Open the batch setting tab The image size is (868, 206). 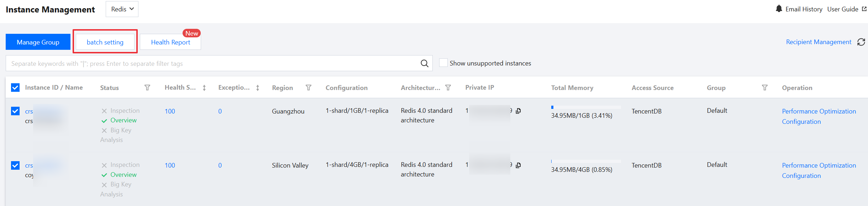[x=105, y=42]
